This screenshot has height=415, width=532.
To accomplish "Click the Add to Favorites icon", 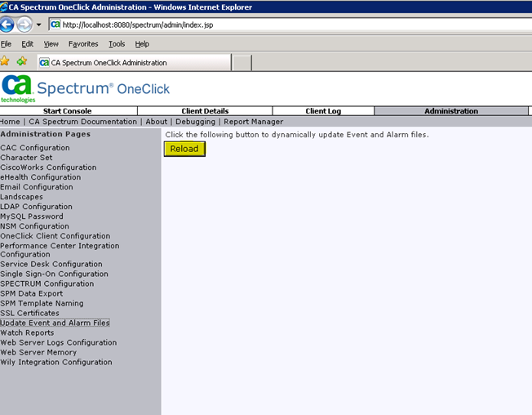I will pyautogui.click(x=22, y=61).
